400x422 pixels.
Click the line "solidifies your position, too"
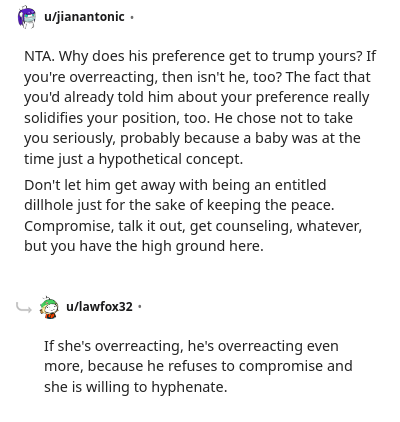pyautogui.click(x=188, y=118)
